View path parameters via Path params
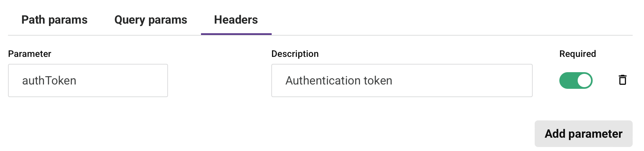Viewport: 644px width, 151px height. [x=54, y=20]
